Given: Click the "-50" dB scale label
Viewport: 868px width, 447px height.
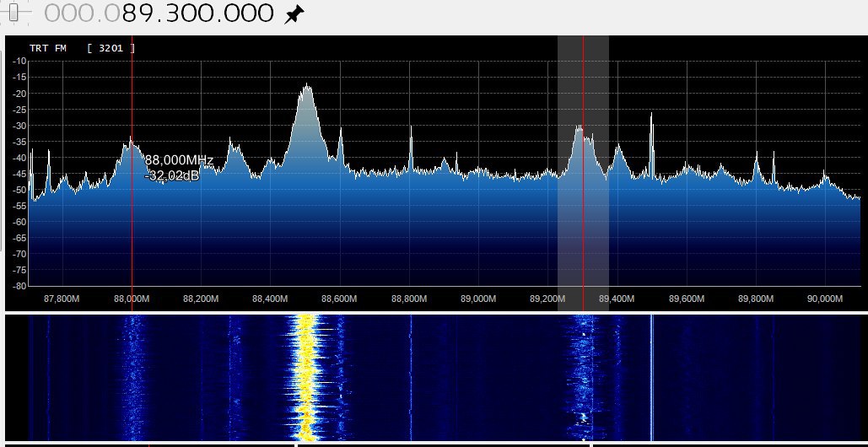Looking at the screenshot, I should point(19,190).
